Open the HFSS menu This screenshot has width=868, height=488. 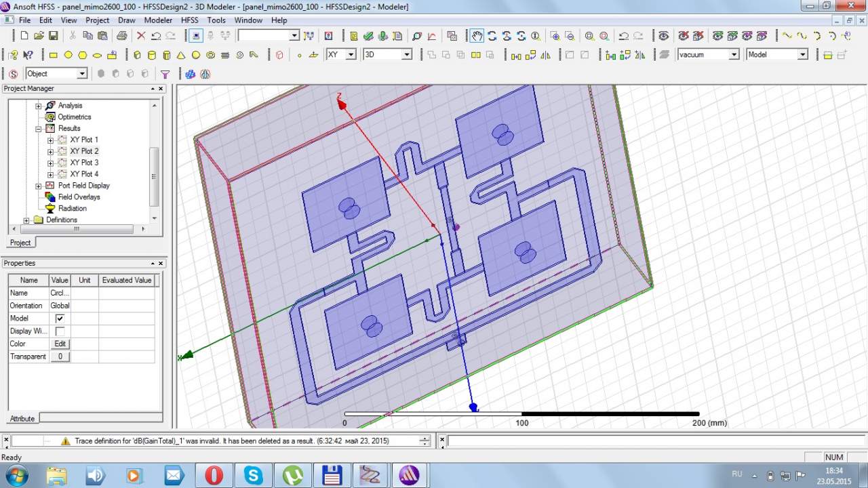tap(189, 20)
